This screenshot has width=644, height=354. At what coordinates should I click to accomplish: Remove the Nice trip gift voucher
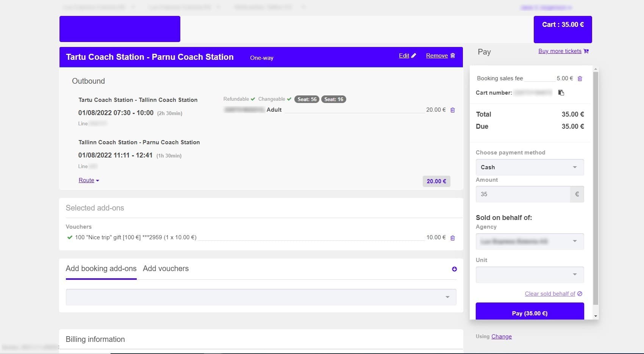[x=452, y=238]
